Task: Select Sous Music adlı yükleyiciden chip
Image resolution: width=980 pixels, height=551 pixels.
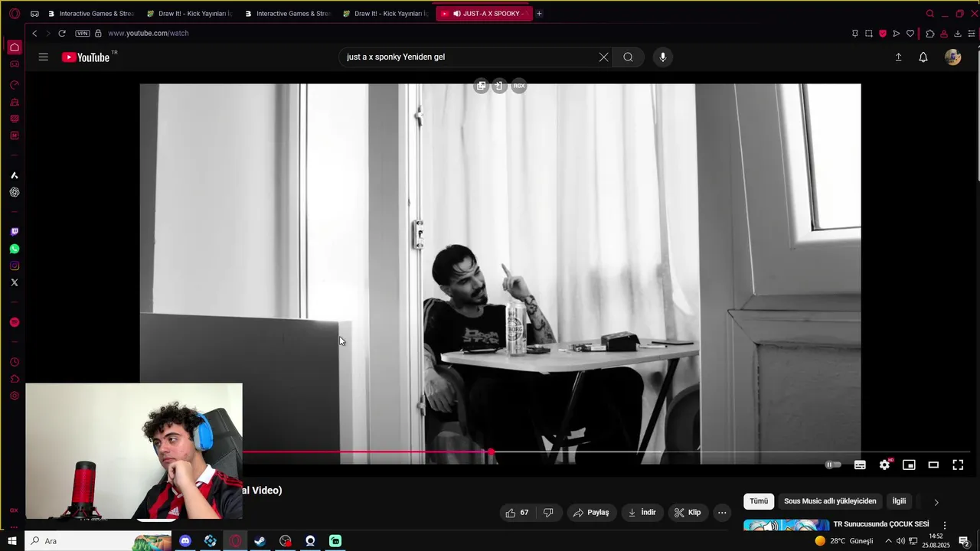Action: click(830, 501)
